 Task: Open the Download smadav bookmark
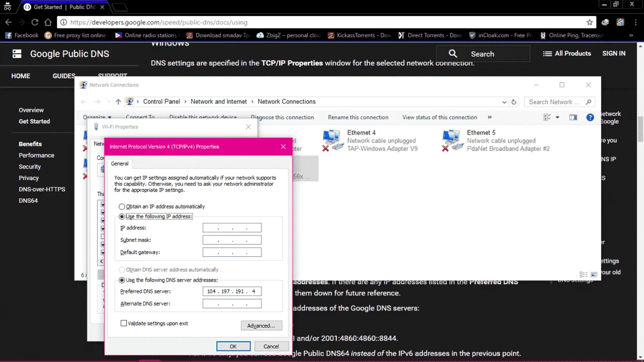point(217,35)
